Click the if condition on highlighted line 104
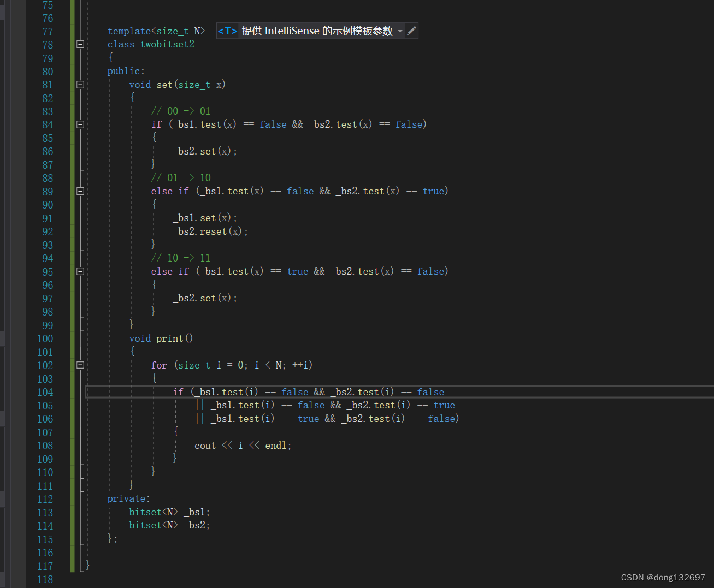This screenshot has width=714, height=588. coord(309,392)
